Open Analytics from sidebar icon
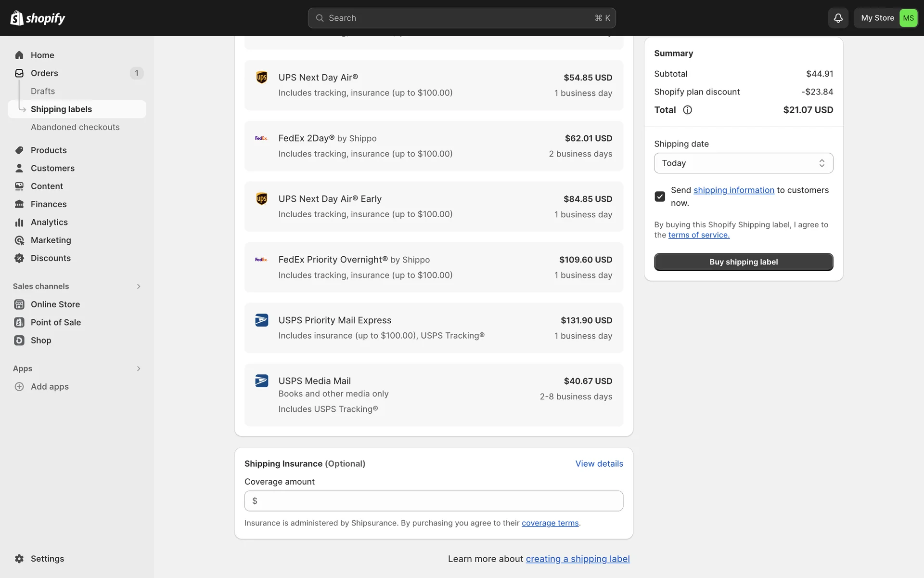The image size is (924, 578). [19, 222]
